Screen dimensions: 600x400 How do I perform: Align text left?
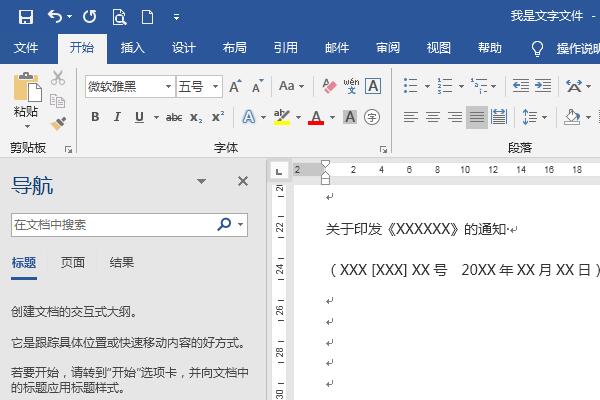[x=411, y=117]
